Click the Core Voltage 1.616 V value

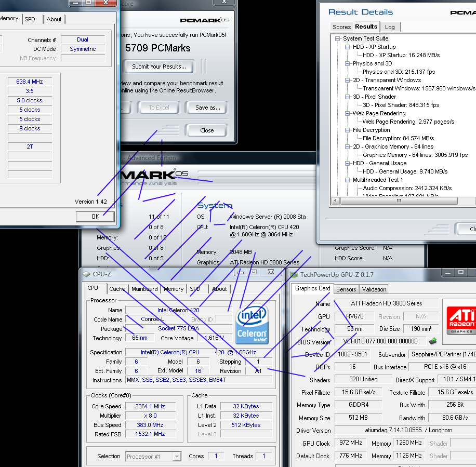(214, 338)
